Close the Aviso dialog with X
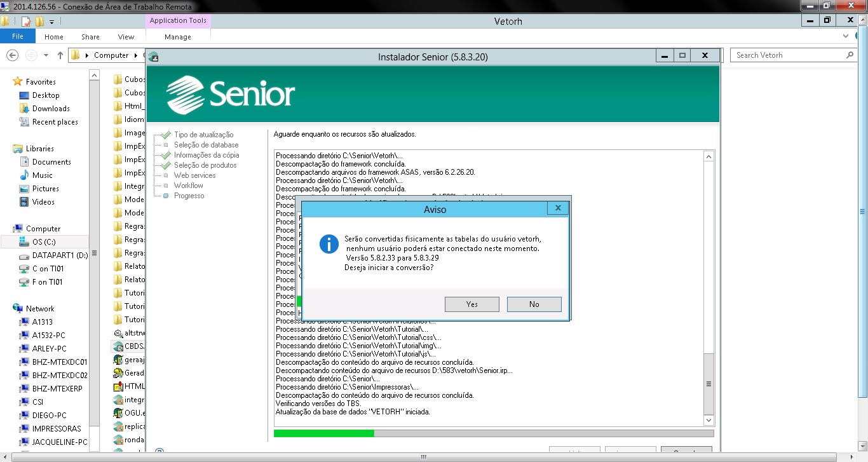 [557, 208]
